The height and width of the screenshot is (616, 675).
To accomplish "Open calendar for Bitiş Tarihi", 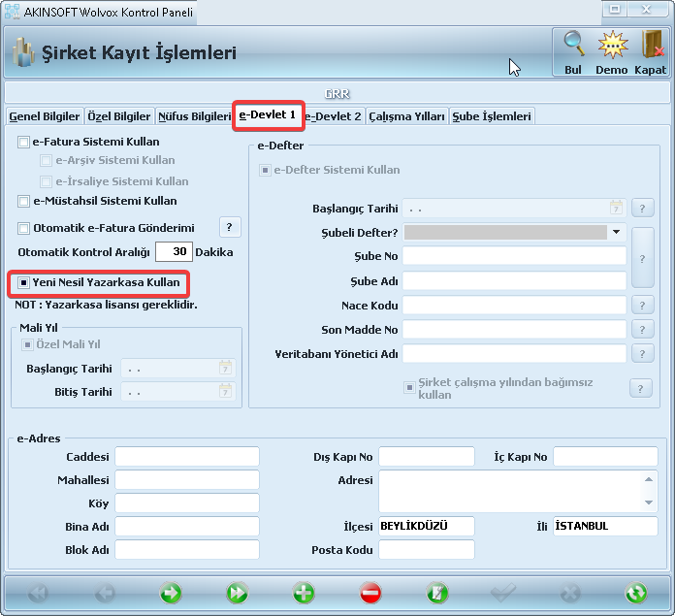I will [225, 391].
